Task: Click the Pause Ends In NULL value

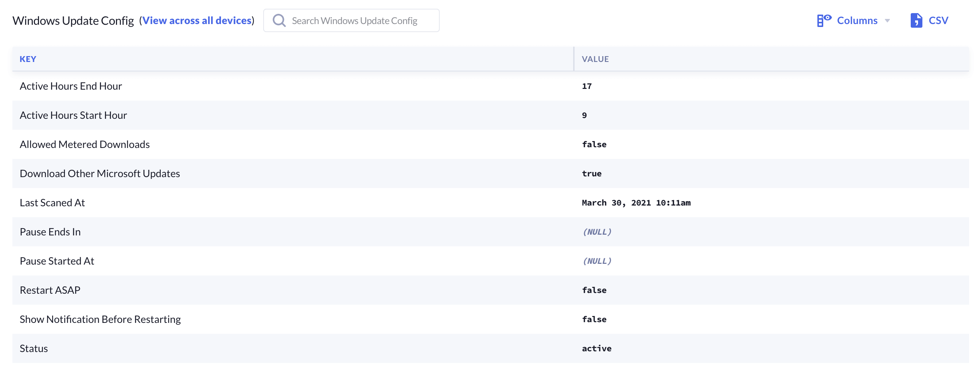Action: pyautogui.click(x=596, y=232)
